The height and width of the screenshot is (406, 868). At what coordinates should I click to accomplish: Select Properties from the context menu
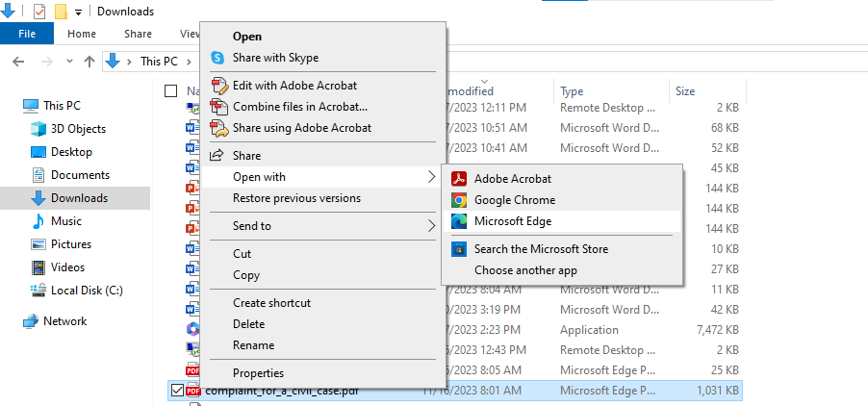pyautogui.click(x=258, y=373)
